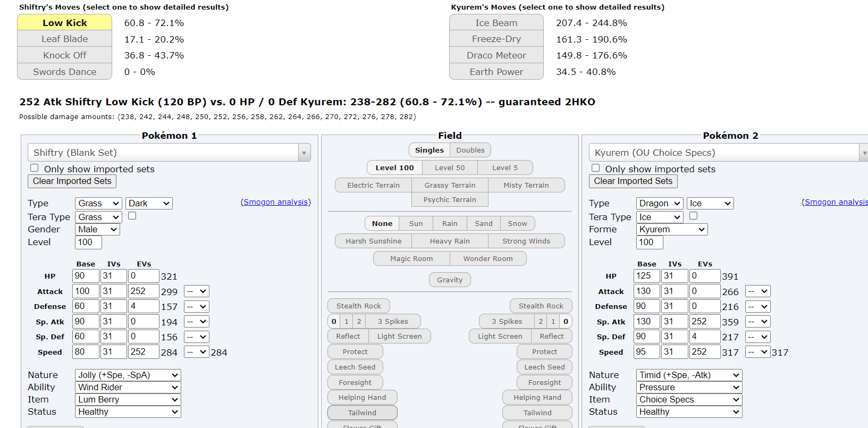Toggle Light Screen on Kyurem's side
This screenshot has width=868, height=428.
(500, 336)
